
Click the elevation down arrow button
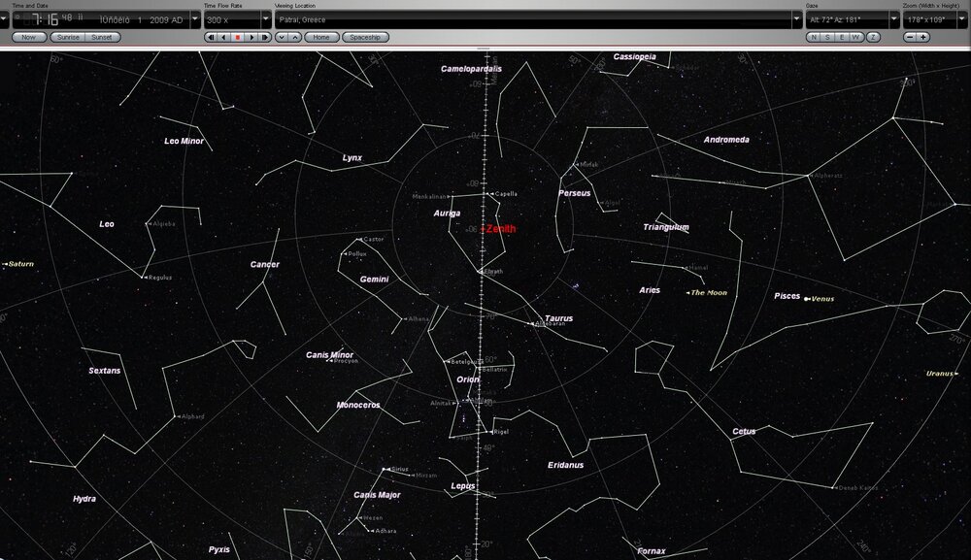(x=282, y=37)
